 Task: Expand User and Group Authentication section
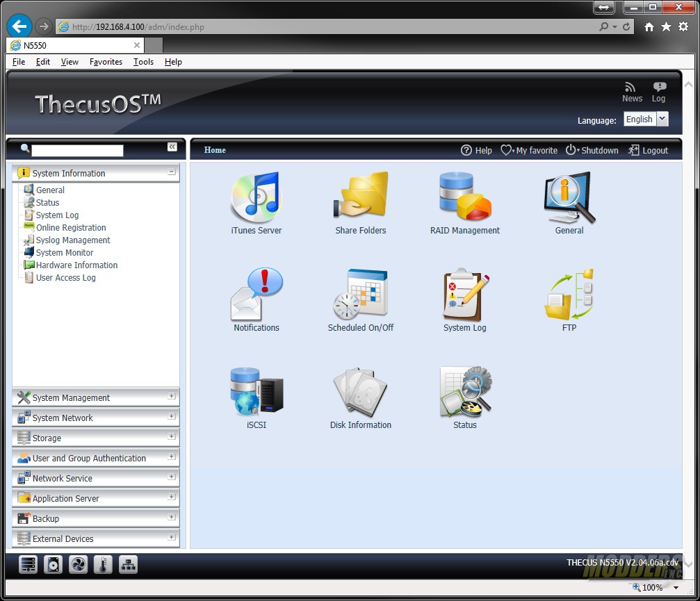click(x=172, y=457)
